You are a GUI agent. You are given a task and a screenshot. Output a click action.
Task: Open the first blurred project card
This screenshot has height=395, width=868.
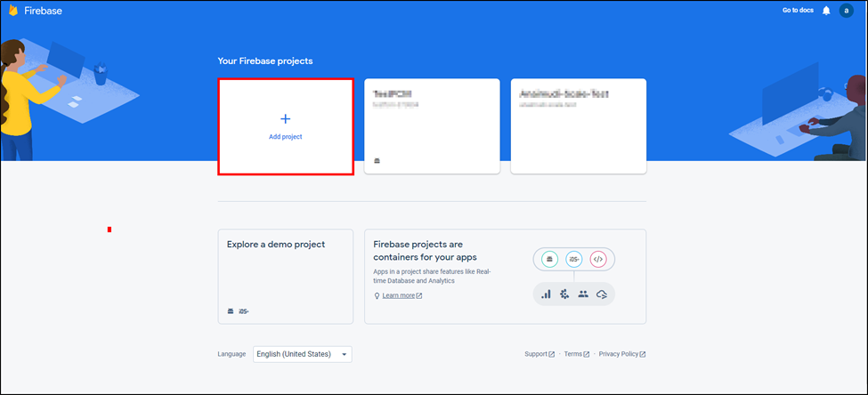click(432, 126)
